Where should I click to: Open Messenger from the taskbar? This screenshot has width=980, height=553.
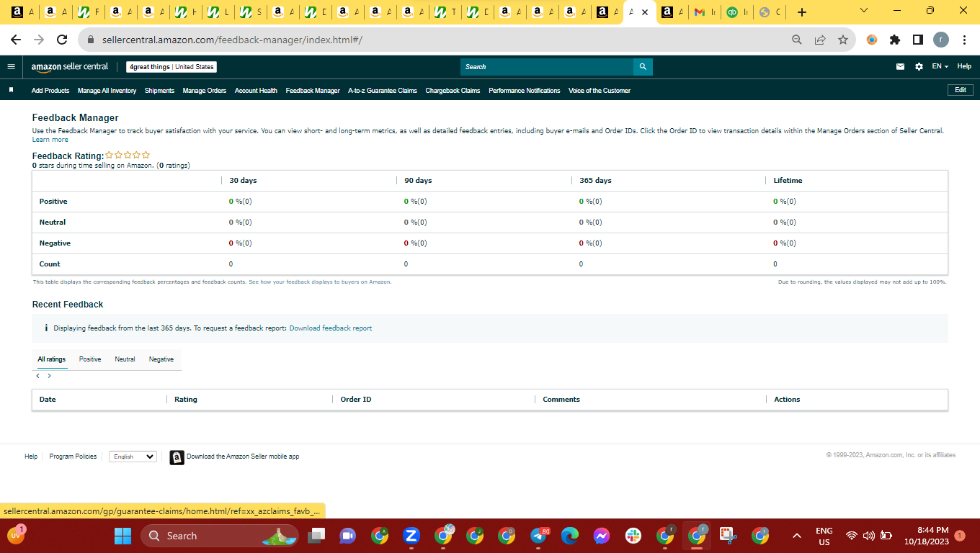pyautogui.click(x=602, y=536)
